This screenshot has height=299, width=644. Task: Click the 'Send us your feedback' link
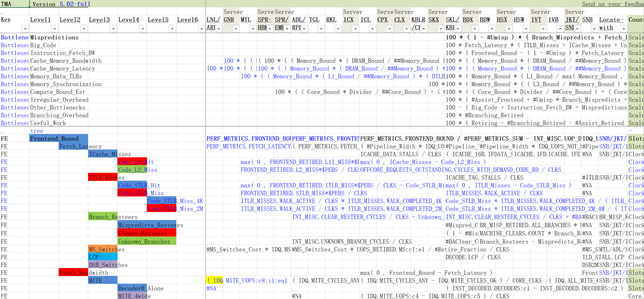click(612, 4)
